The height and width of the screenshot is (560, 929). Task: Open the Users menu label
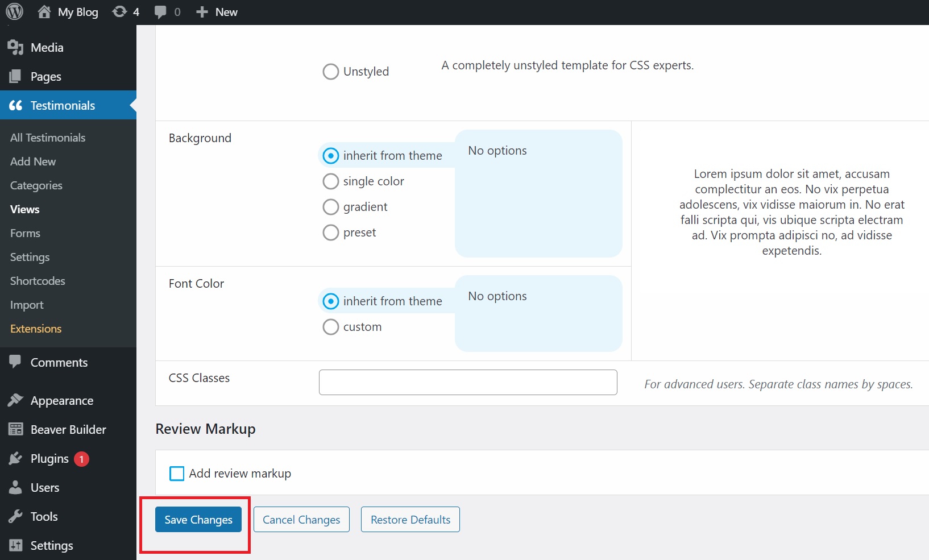tap(45, 488)
